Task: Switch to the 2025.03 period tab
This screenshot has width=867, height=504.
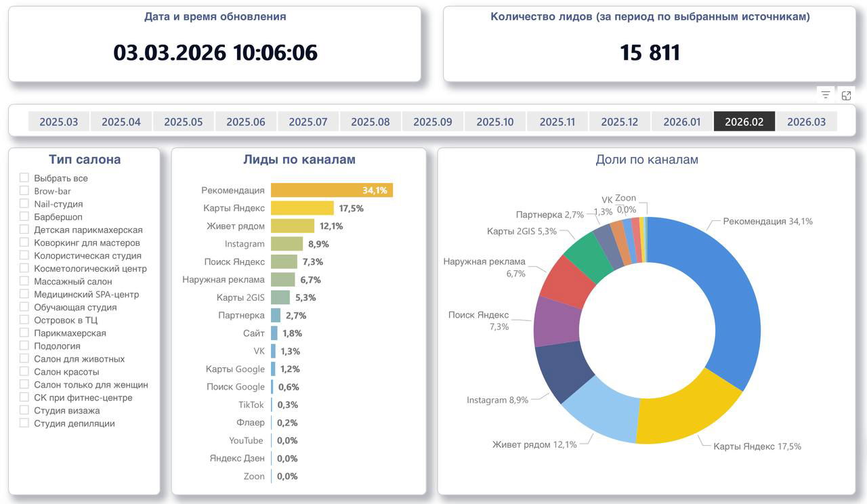Action: tap(58, 121)
